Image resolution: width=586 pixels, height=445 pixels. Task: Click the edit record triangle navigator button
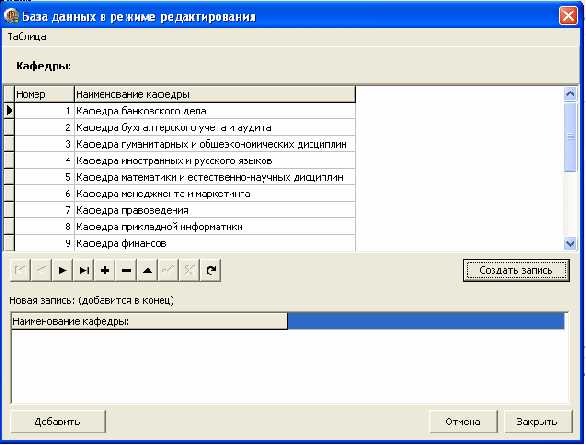pos(148,270)
